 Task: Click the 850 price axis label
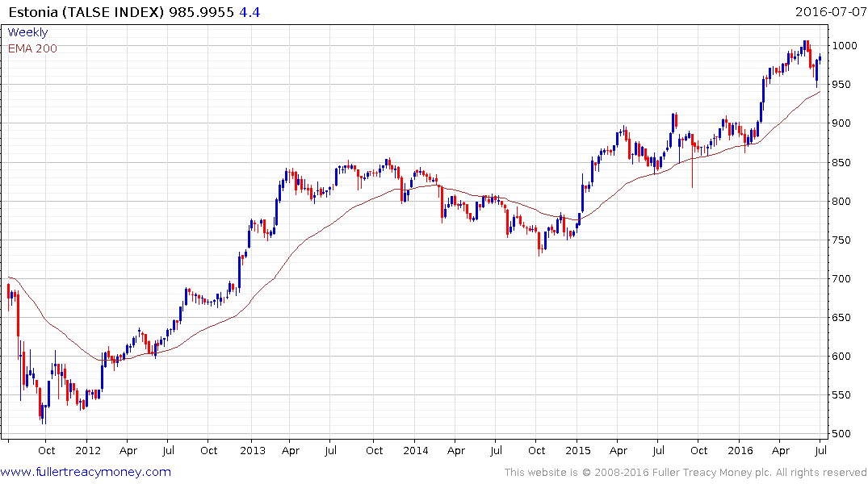pyautogui.click(x=841, y=163)
